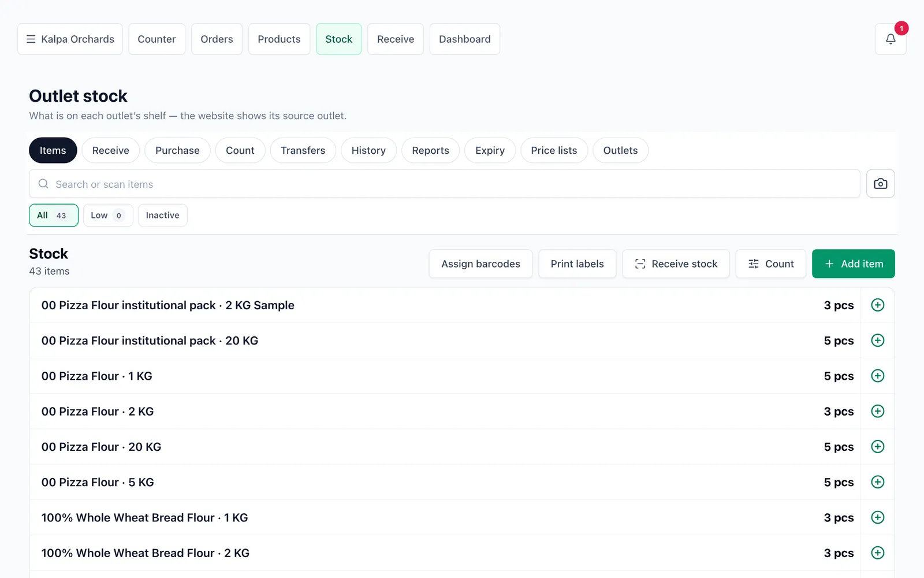Viewport: 924px width, 578px height.
Task: Add stock for Whole Wheat Bread Flour 1 KG
Action: (878, 517)
